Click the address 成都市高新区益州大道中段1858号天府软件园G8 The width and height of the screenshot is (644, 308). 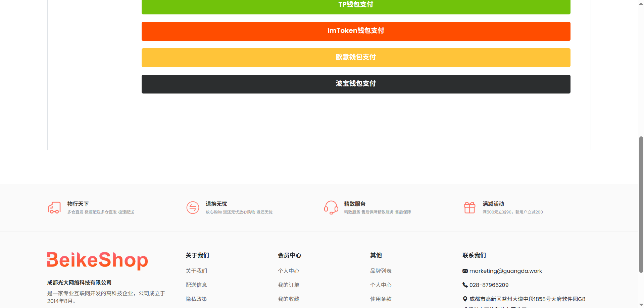click(x=527, y=299)
